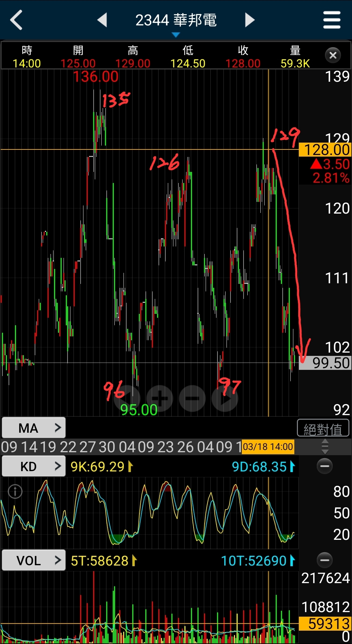
Task: Tap the back arrow in the header
Action: point(16,20)
